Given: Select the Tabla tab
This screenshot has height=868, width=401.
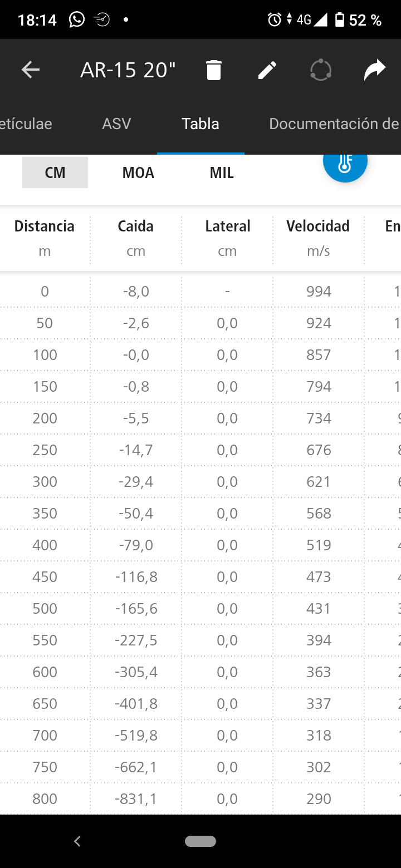Looking at the screenshot, I should pos(200,124).
